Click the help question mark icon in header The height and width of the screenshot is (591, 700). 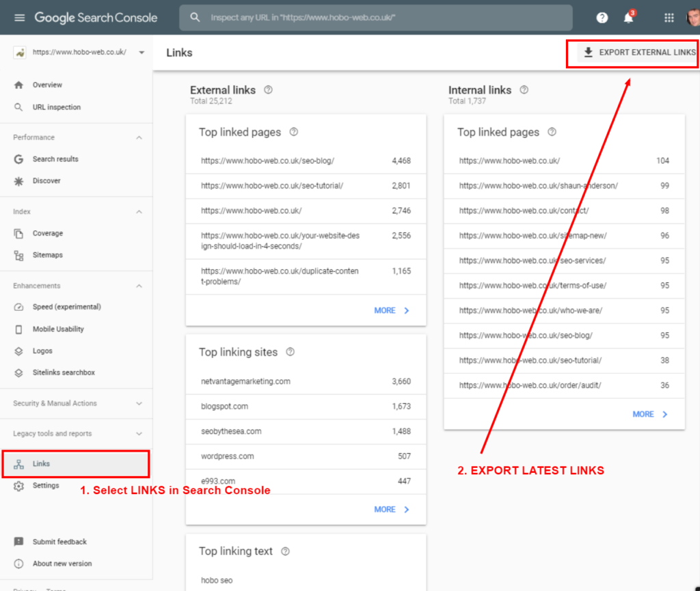602,18
